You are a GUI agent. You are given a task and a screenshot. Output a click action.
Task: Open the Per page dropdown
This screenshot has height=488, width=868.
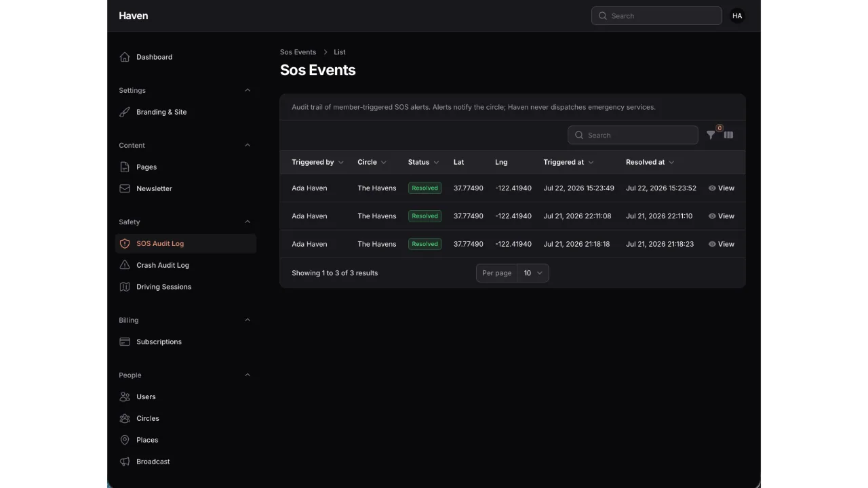pyautogui.click(x=533, y=273)
